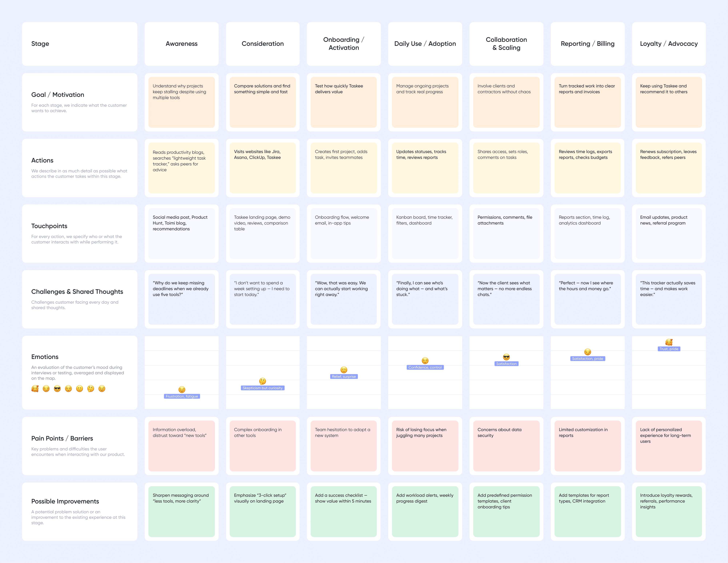Click the distressed face emoji in the Emotions legend
The width and height of the screenshot is (728, 563).
[102, 389]
